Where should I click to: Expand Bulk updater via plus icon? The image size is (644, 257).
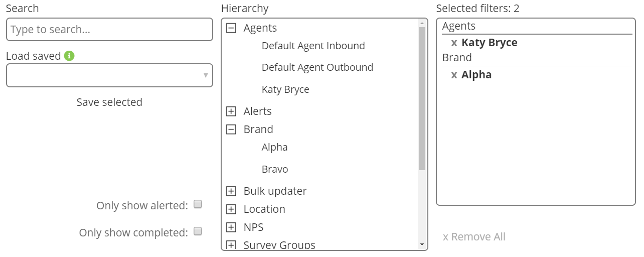[231, 191]
